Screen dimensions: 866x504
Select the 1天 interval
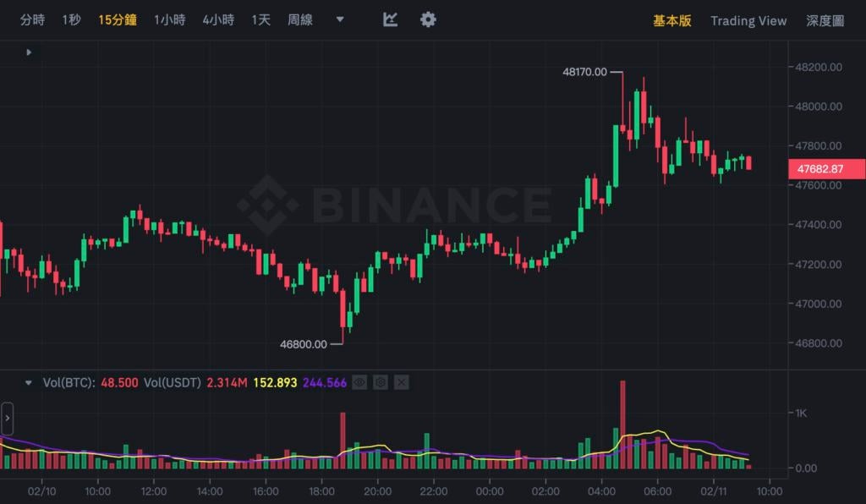(x=260, y=19)
